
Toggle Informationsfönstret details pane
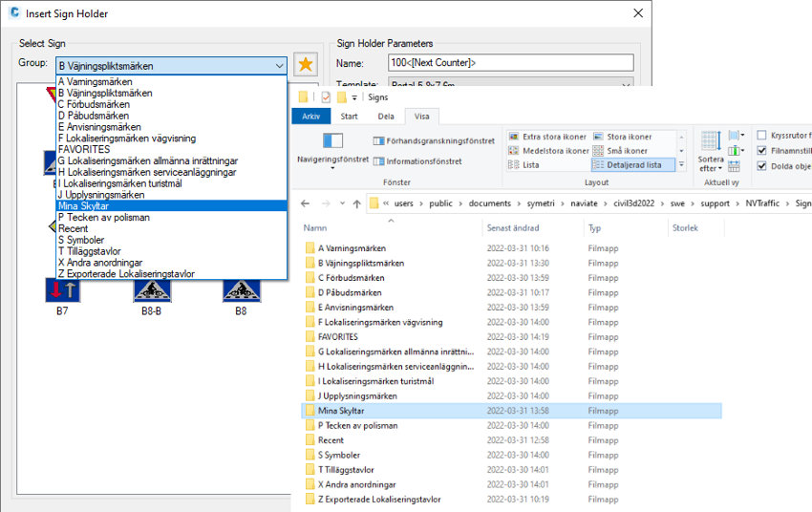click(417, 161)
